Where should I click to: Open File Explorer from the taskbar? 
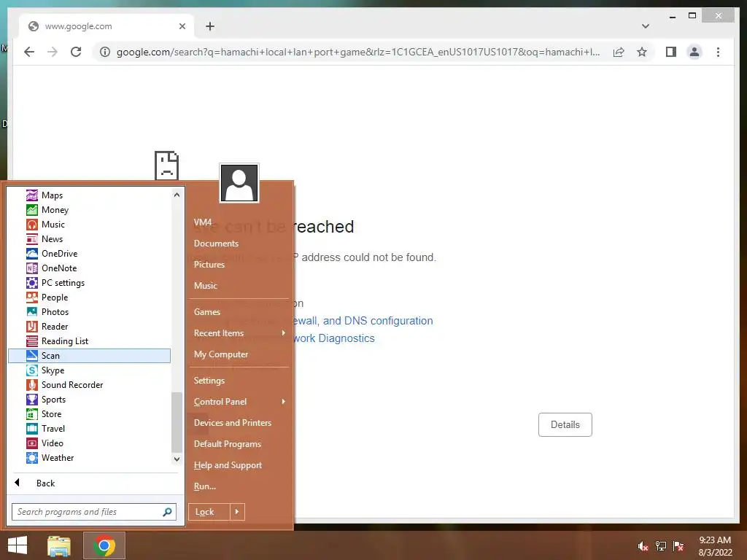point(59,545)
